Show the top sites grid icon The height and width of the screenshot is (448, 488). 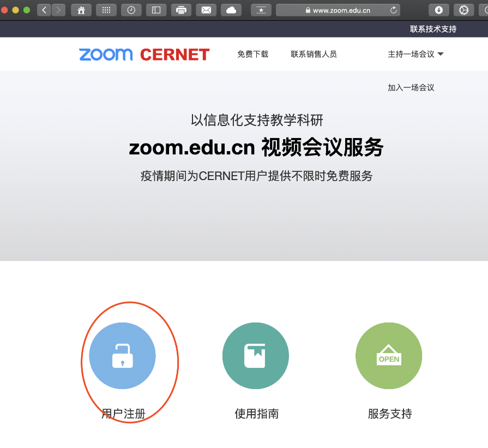(106, 10)
